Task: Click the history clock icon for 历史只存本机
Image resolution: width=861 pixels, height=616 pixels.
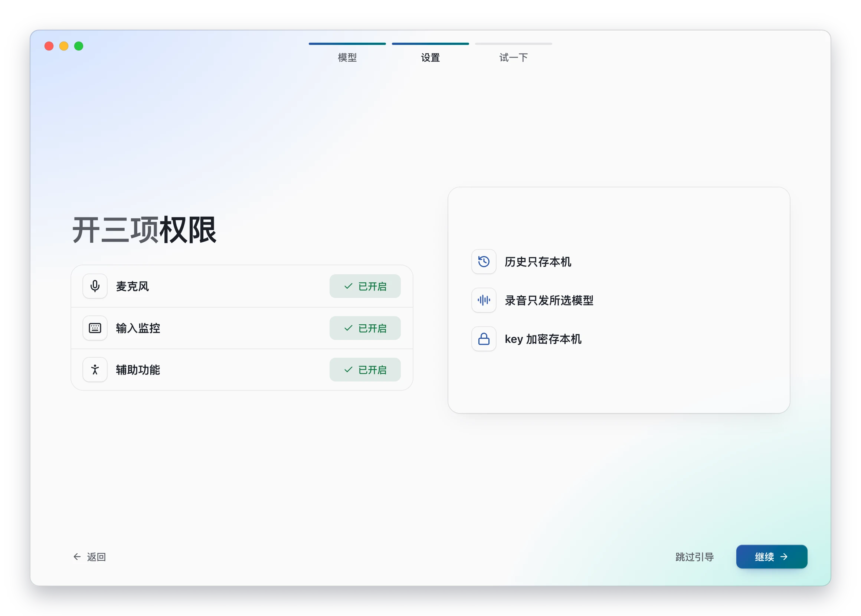Action: pos(484,262)
